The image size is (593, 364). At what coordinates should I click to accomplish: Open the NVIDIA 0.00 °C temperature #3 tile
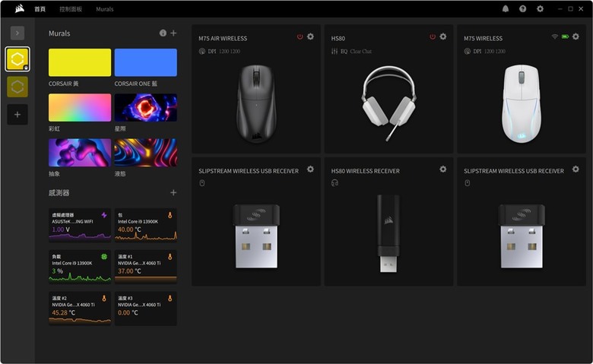point(146,309)
